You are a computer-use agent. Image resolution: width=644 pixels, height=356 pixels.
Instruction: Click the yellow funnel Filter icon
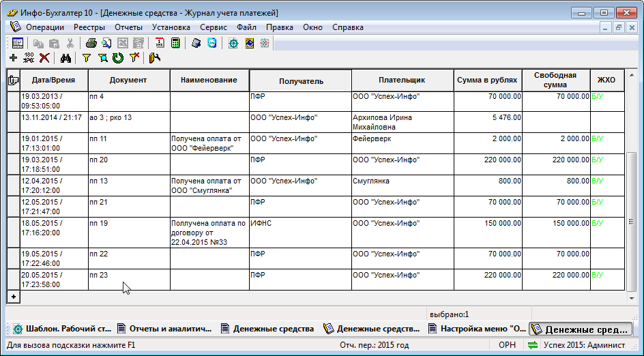click(x=86, y=58)
